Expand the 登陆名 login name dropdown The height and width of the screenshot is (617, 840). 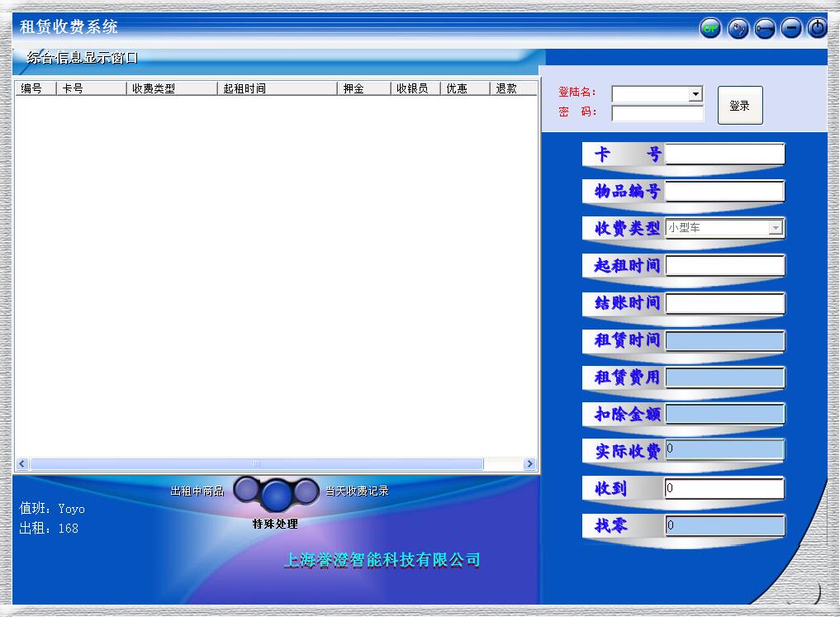(695, 93)
